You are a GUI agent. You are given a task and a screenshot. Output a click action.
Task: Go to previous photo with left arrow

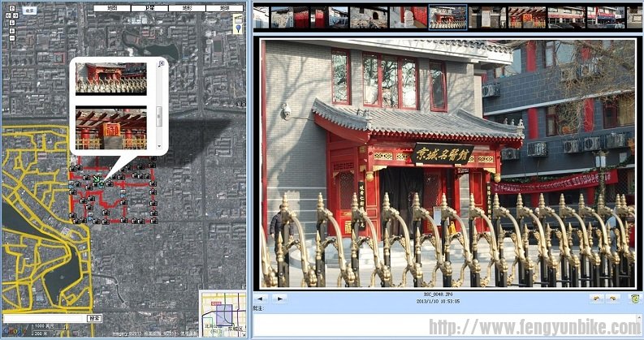click(261, 298)
